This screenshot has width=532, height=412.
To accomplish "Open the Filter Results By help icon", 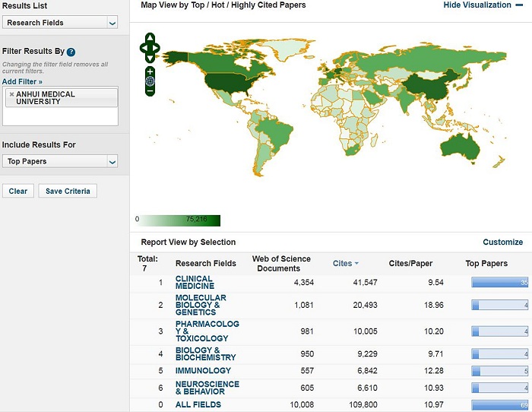I will click(71, 52).
